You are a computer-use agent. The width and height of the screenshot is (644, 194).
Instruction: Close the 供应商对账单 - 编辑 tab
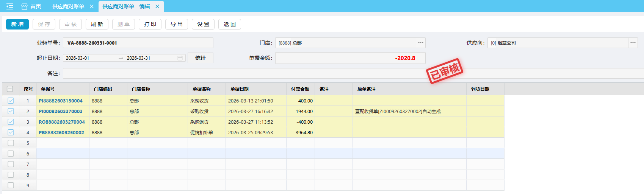tap(157, 6)
